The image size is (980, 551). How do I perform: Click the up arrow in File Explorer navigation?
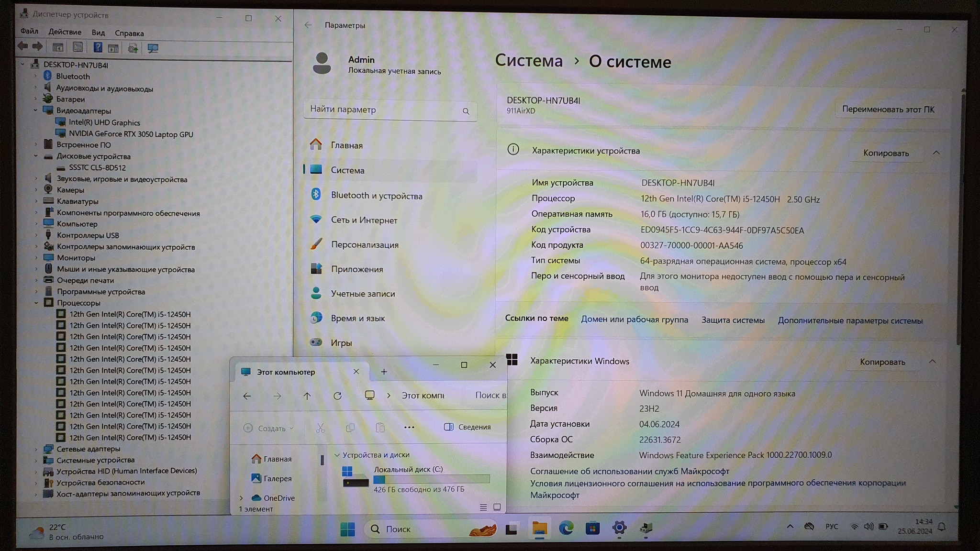pyautogui.click(x=307, y=396)
